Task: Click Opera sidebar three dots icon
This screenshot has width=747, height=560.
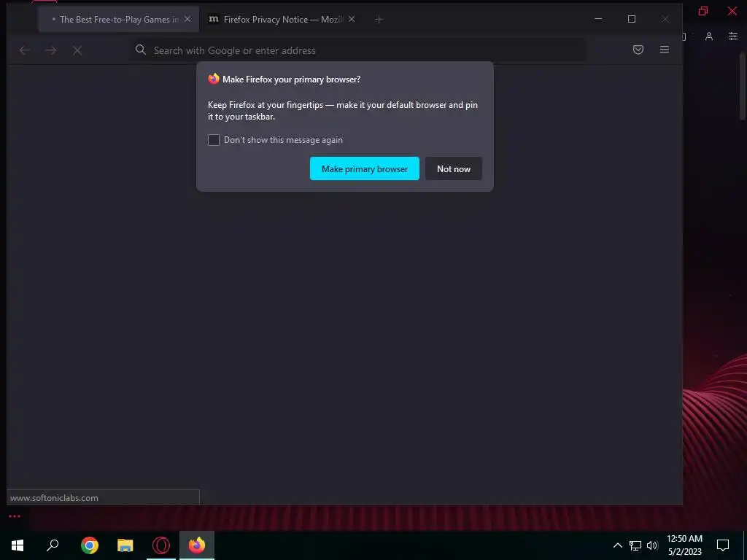Action: [15, 516]
